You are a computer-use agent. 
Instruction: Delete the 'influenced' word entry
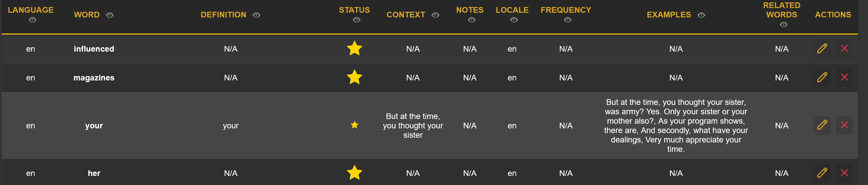tap(844, 49)
